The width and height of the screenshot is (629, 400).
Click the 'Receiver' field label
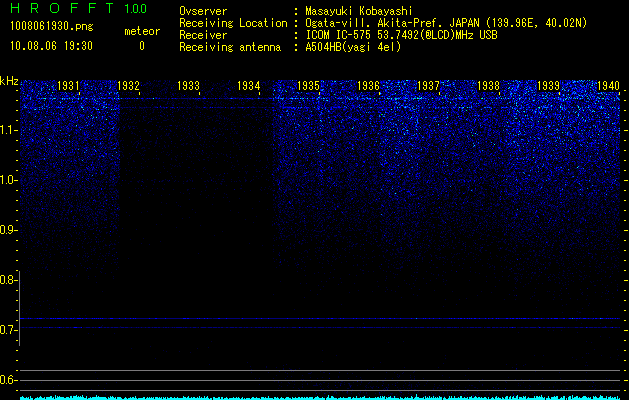(203, 35)
